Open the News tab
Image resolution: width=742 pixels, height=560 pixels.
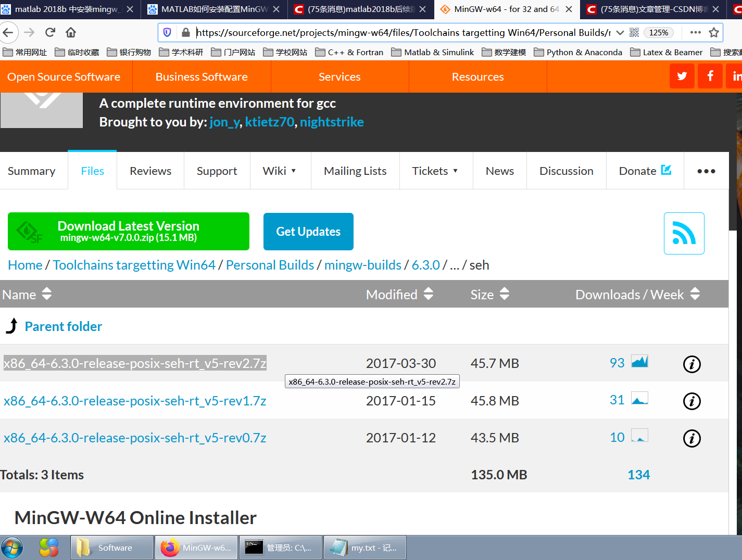tap(500, 171)
